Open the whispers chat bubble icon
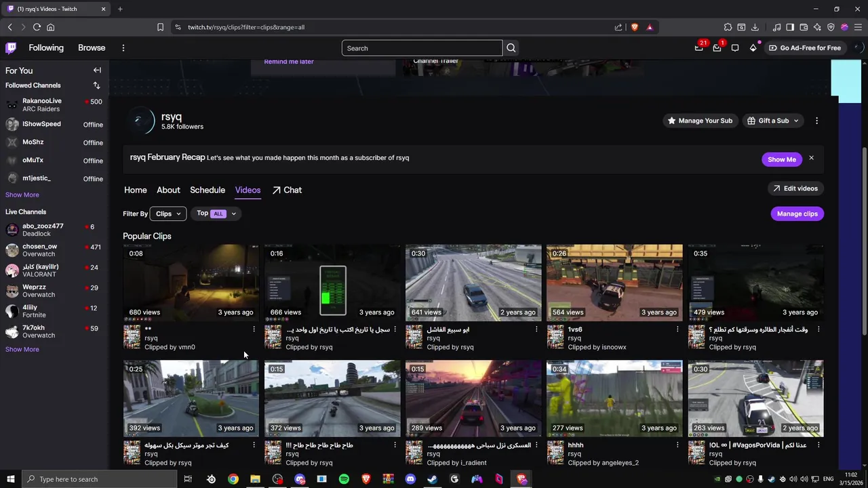 [735, 48]
